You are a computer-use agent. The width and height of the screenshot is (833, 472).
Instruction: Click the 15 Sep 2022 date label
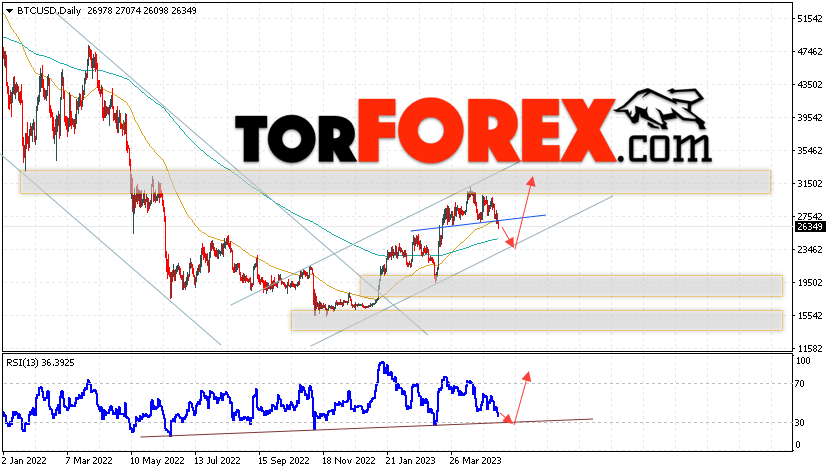[x=283, y=460]
